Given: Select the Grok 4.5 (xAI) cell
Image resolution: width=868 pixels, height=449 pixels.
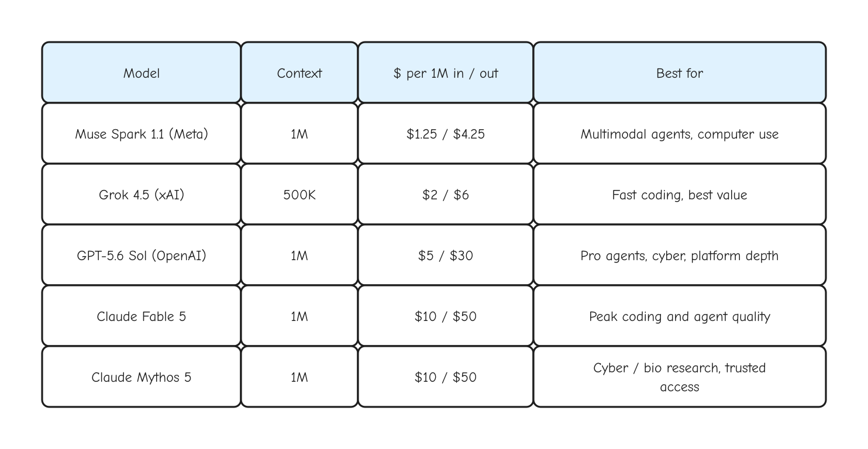Looking at the screenshot, I should tap(142, 194).
